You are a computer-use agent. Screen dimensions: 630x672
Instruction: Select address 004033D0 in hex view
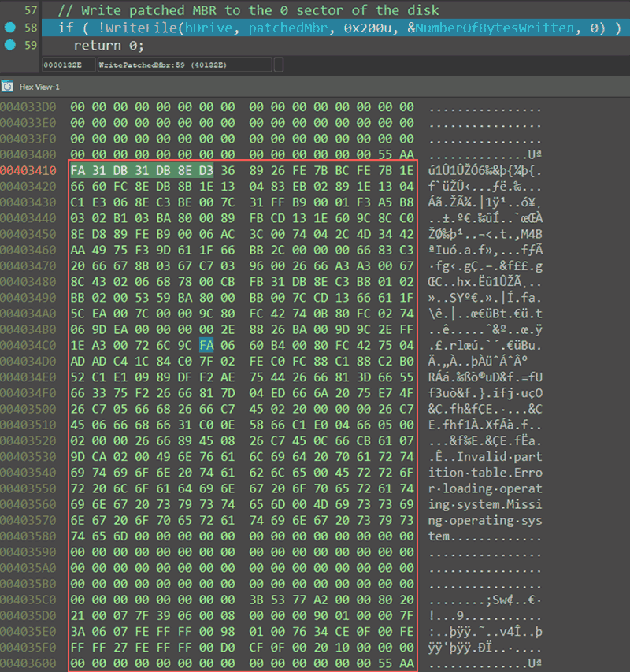pos(28,107)
